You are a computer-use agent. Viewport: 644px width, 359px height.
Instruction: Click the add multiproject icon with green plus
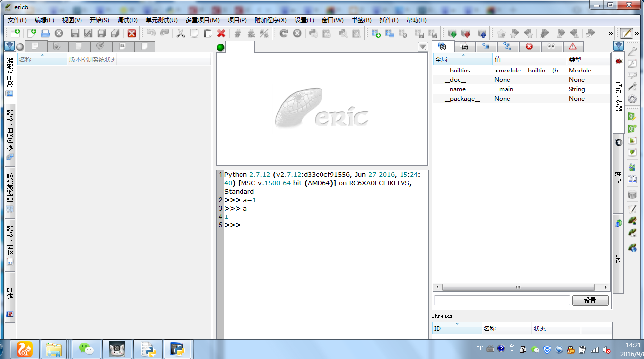[x=376, y=33]
